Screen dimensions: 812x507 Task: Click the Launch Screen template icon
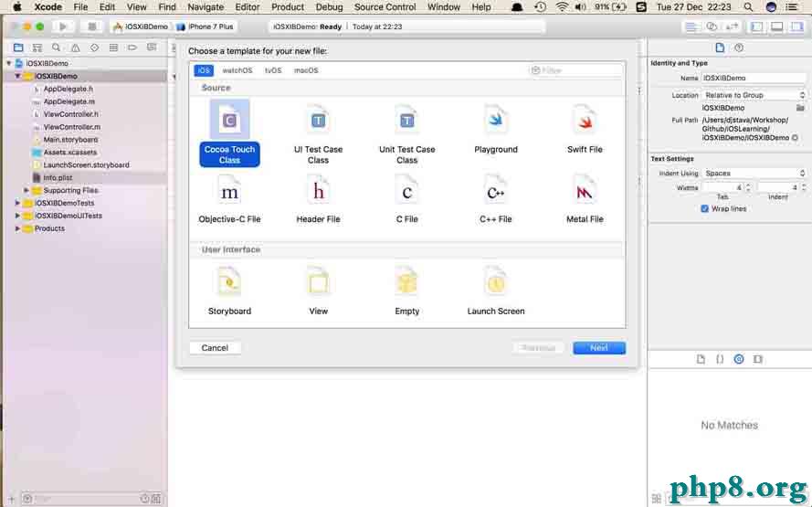click(x=496, y=282)
